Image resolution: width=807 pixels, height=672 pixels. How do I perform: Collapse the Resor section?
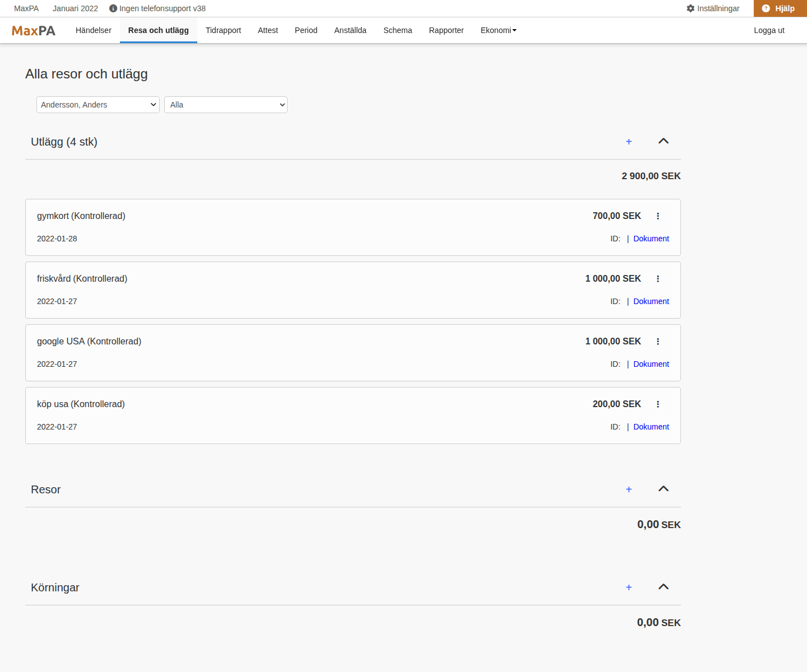(x=664, y=489)
